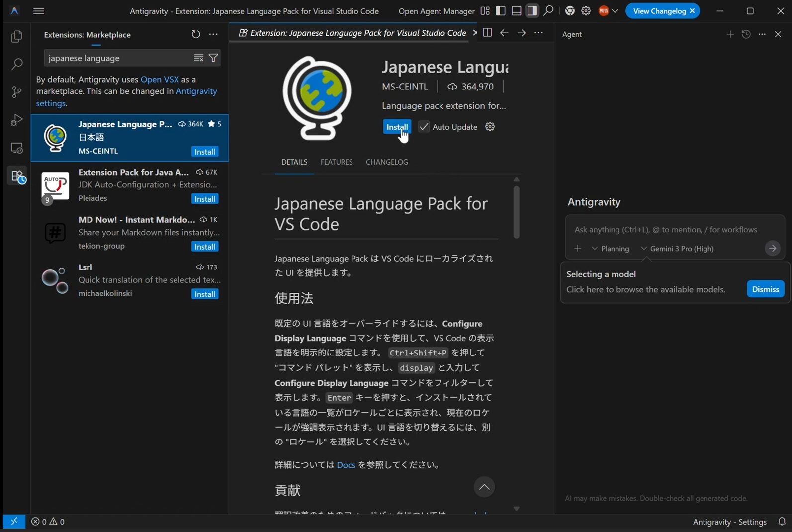
Task: Open the hamburger application menu
Action: point(39,11)
